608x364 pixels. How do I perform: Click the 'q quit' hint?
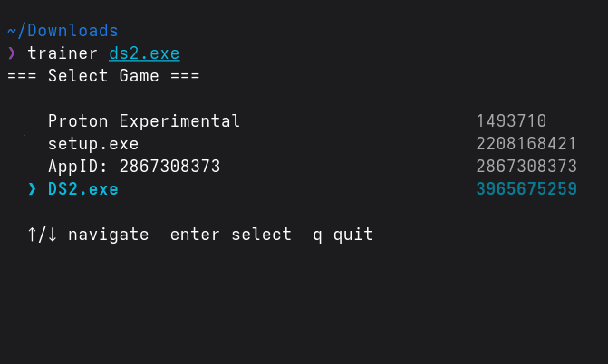[x=343, y=235]
